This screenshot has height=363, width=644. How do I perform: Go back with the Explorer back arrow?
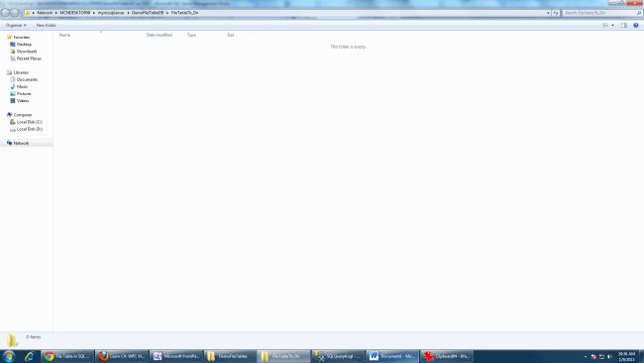[5, 13]
